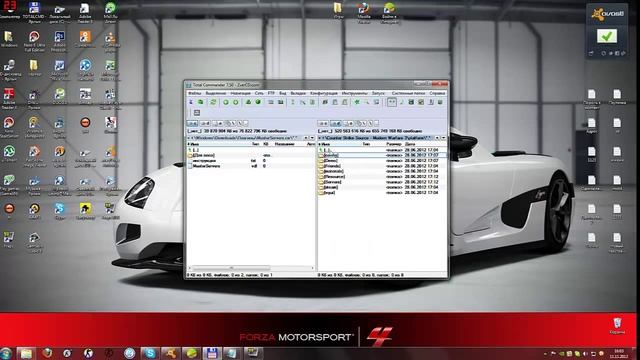Open the Вид menu
640x360 pixels.
[x=282, y=93]
